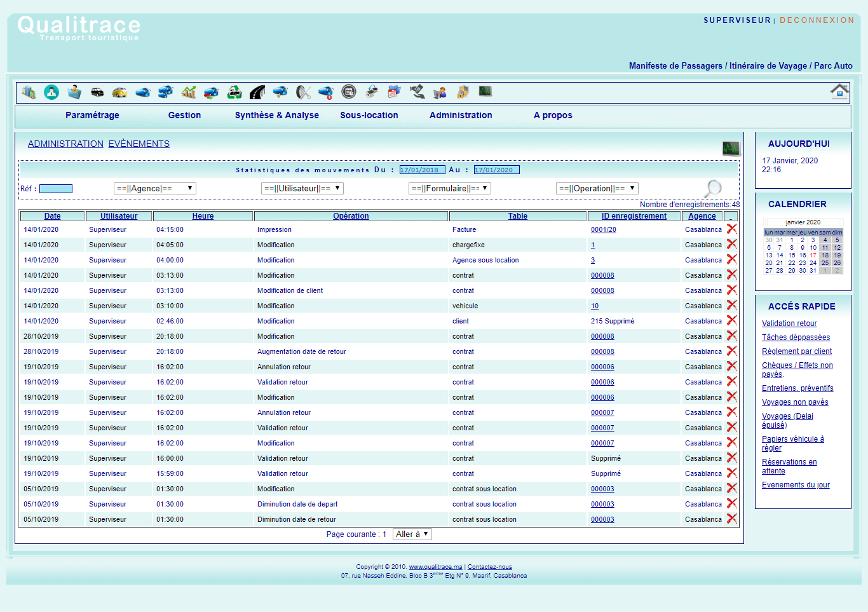Click the office buildings toolbar icon
This screenshot has width=868, height=612.
coord(28,92)
